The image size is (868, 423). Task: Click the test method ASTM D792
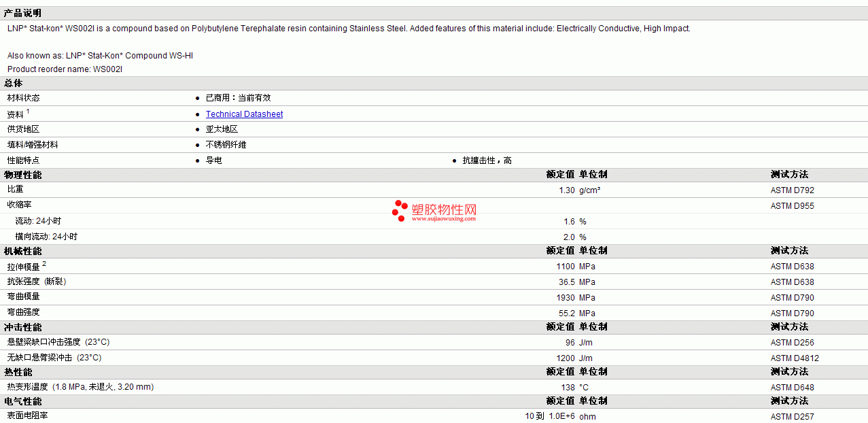(793, 190)
